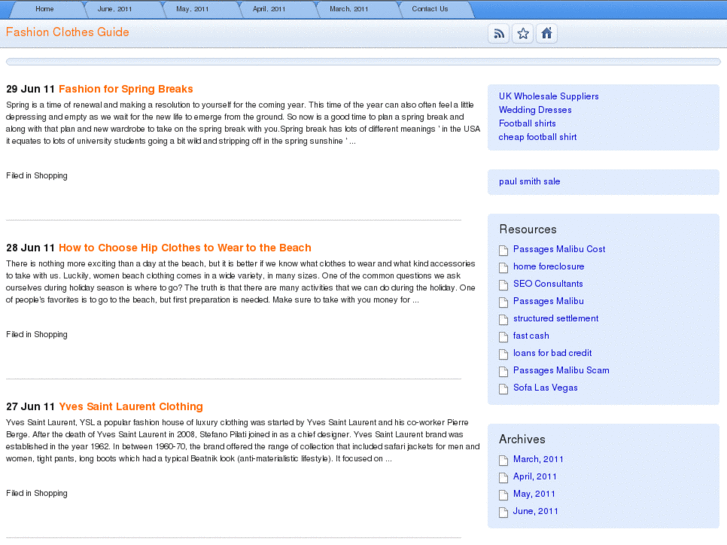Visit UK Wholesale Suppliers link

point(548,96)
